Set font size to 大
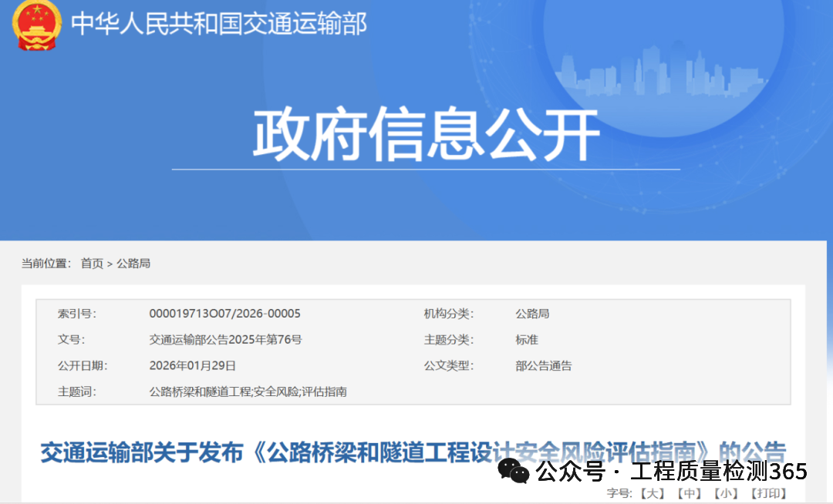 [x=652, y=493]
